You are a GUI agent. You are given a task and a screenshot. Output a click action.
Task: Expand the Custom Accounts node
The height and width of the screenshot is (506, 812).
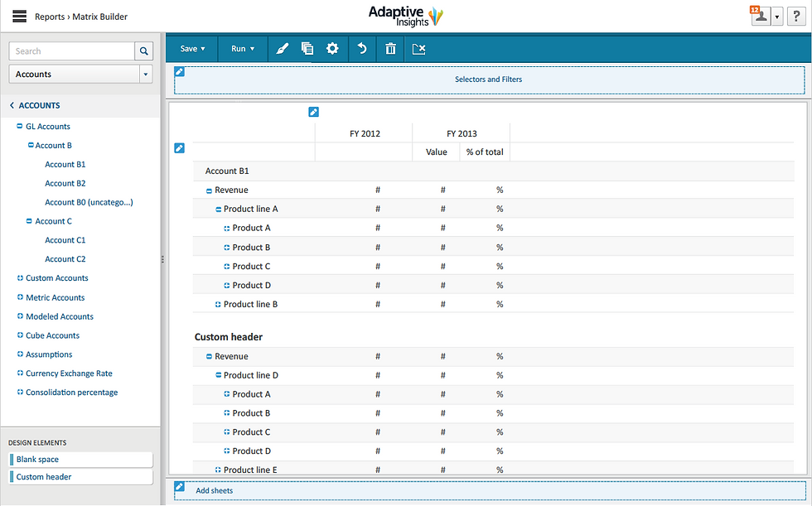tap(20, 277)
